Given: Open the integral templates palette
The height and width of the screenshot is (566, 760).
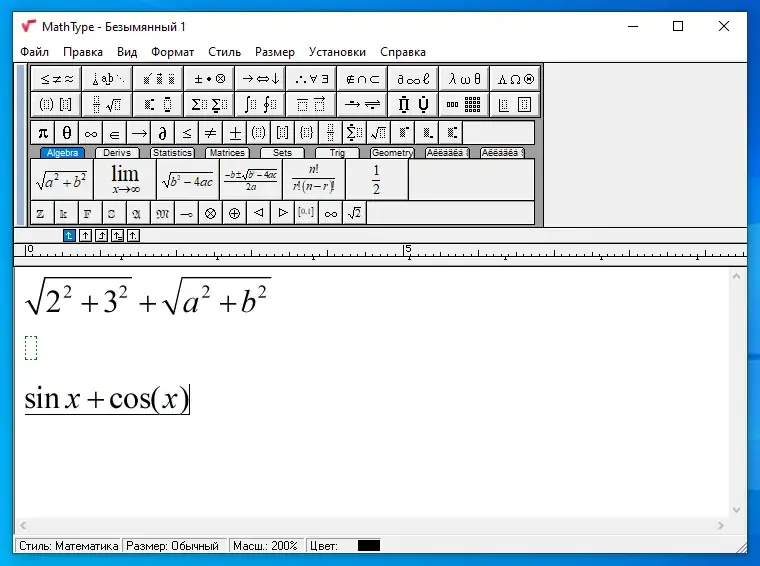Looking at the screenshot, I should pos(260,104).
